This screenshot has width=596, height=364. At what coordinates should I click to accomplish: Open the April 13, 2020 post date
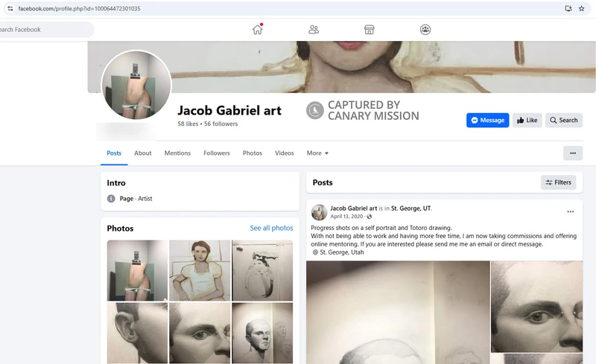(346, 216)
